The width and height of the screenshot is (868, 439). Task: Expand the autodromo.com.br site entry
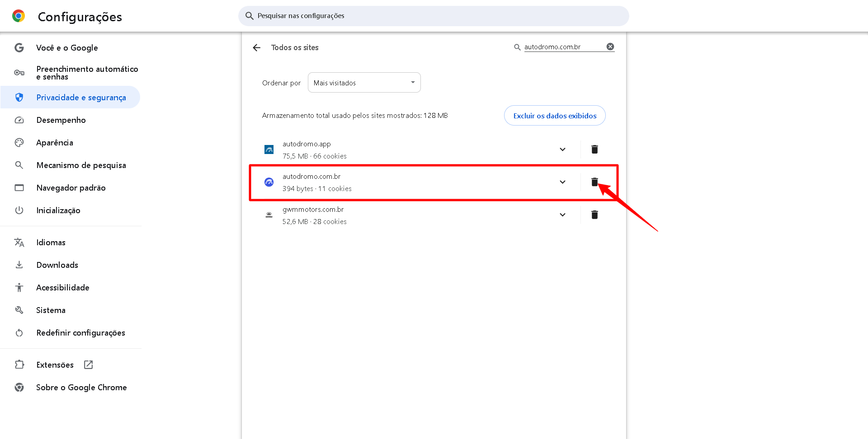coord(562,182)
